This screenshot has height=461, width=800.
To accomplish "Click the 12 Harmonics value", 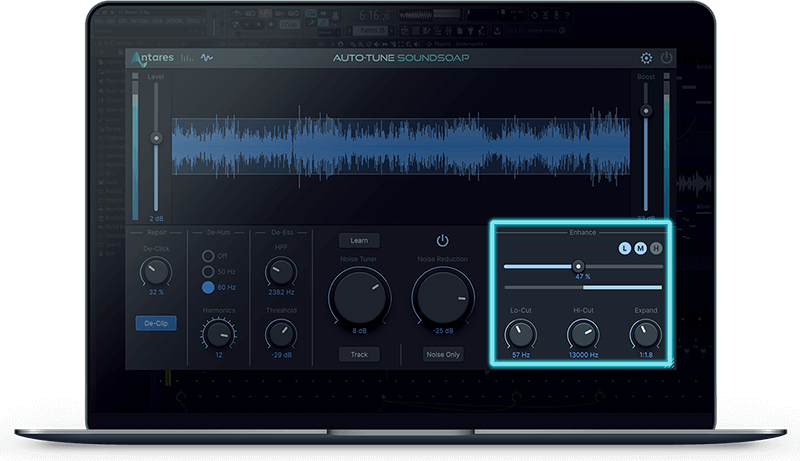I will (x=219, y=354).
